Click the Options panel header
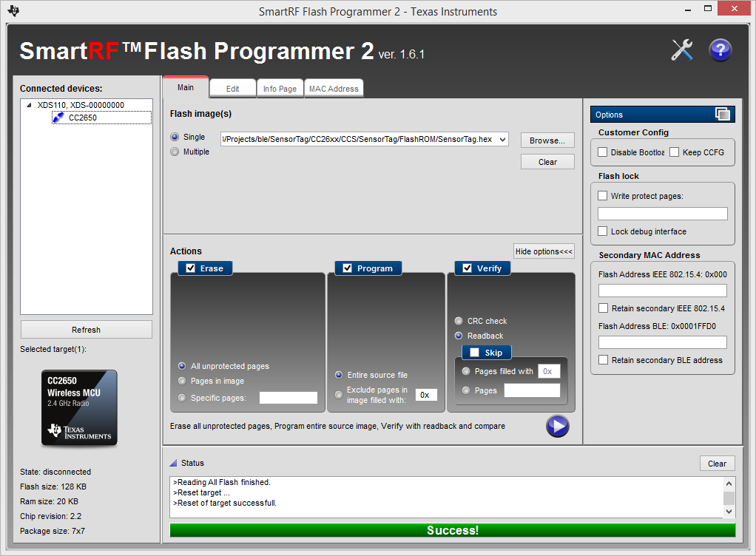This screenshot has height=556, width=756. tap(663, 114)
